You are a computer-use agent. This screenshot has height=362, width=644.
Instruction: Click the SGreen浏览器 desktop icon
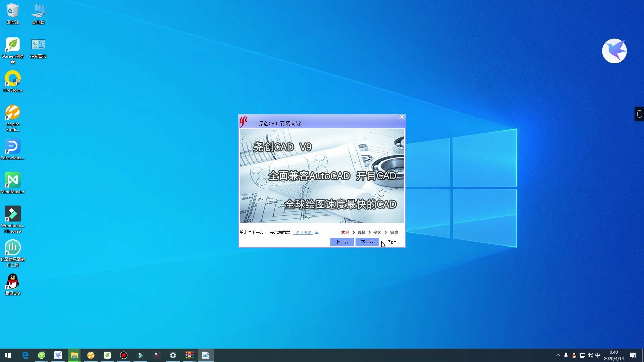(x=13, y=45)
